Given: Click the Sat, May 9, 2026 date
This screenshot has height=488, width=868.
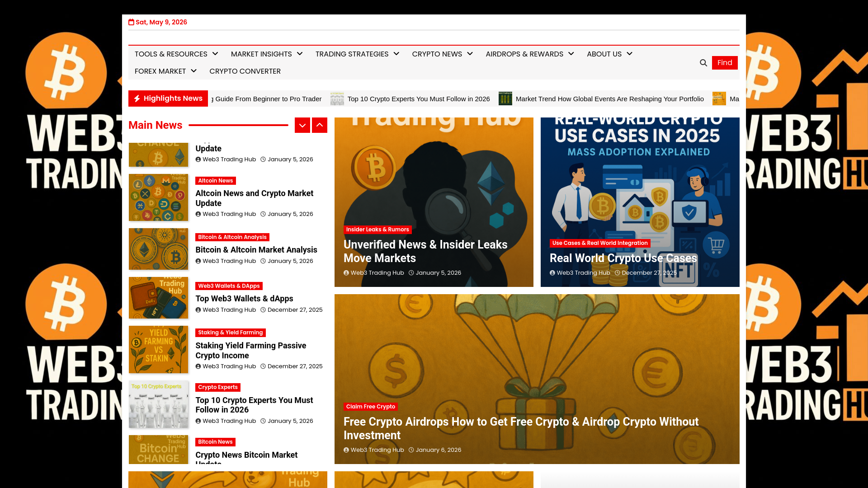Looking at the screenshot, I should pyautogui.click(x=161, y=22).
